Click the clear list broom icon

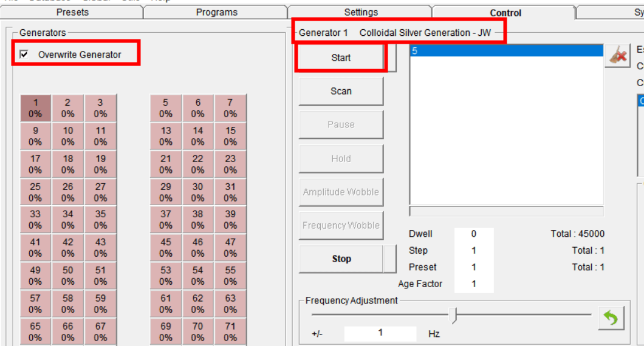[x=617, y=56]
